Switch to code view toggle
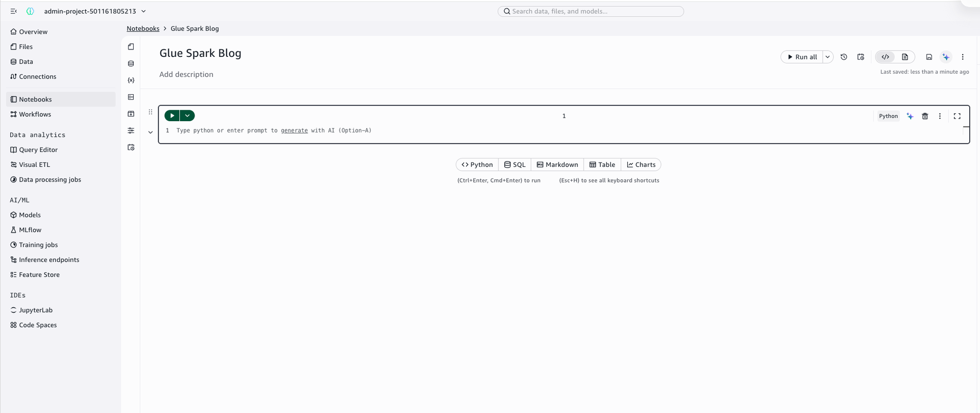980x413 pixels. 885,57
